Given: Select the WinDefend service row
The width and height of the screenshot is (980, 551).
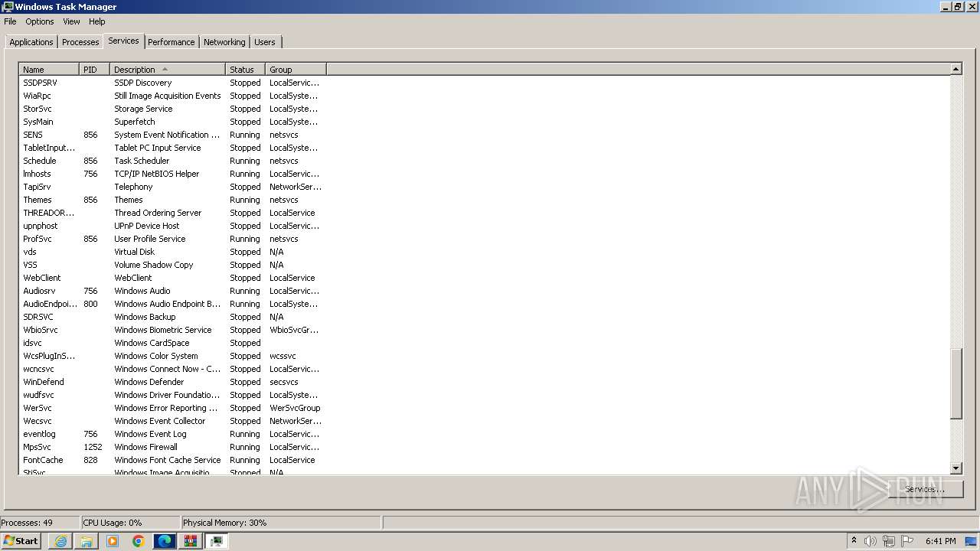Looking at the screenshot, I should tap(172, 382).
